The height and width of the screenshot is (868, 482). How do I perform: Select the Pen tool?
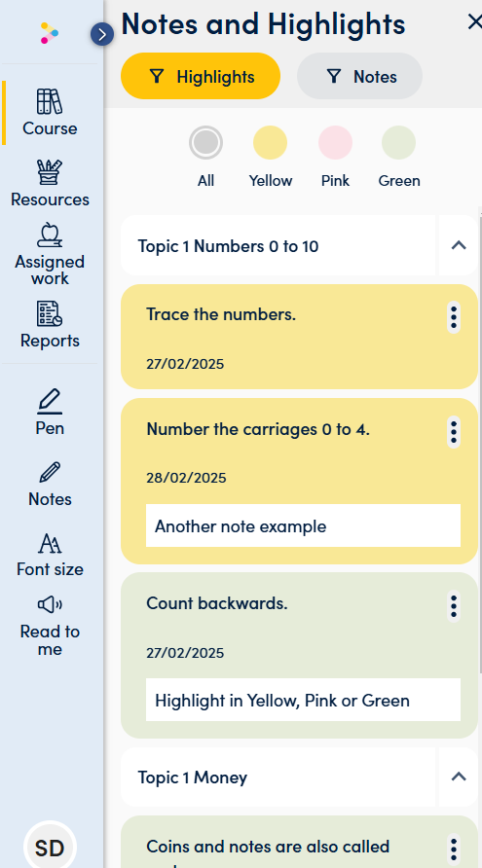click(50, 413)
